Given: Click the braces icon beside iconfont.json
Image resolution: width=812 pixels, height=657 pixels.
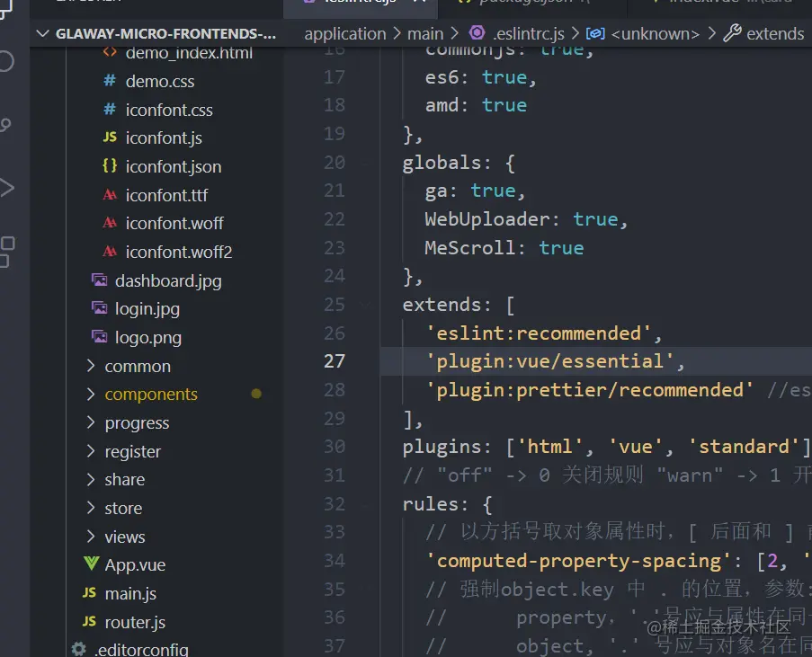Looking at the screenshot, I should pyautogui.click(x=110, y=165).
